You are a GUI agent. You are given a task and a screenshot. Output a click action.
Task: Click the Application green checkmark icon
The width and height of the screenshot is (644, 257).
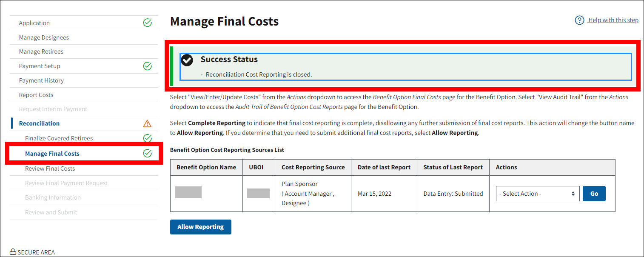147,23
